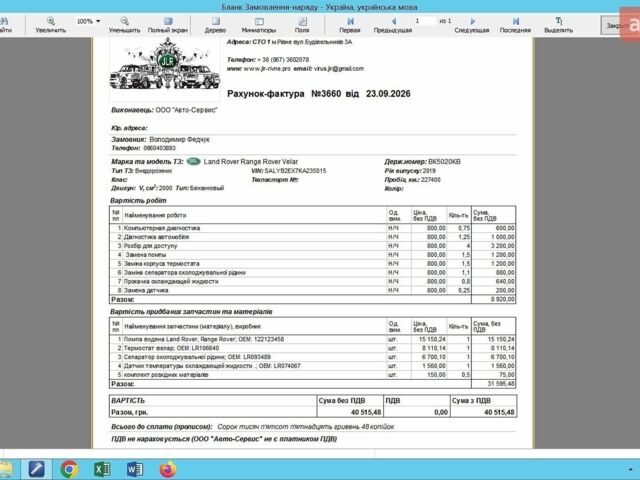Click the pinned tool app taskbar icon
This screenshot has height=480, width=640.
(37, 469)
